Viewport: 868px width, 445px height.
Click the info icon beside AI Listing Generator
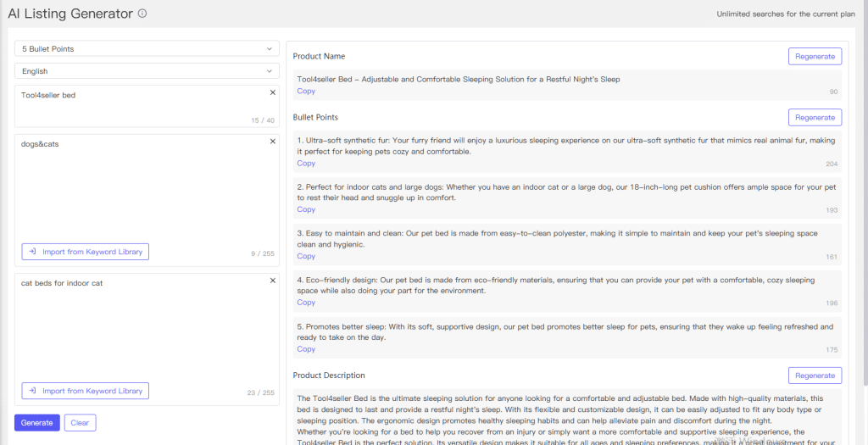coord(142,14)
